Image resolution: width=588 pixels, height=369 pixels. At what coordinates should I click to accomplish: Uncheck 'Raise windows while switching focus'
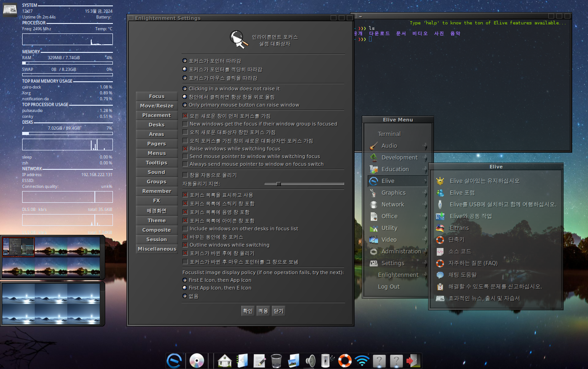click(x=185, y=149)
